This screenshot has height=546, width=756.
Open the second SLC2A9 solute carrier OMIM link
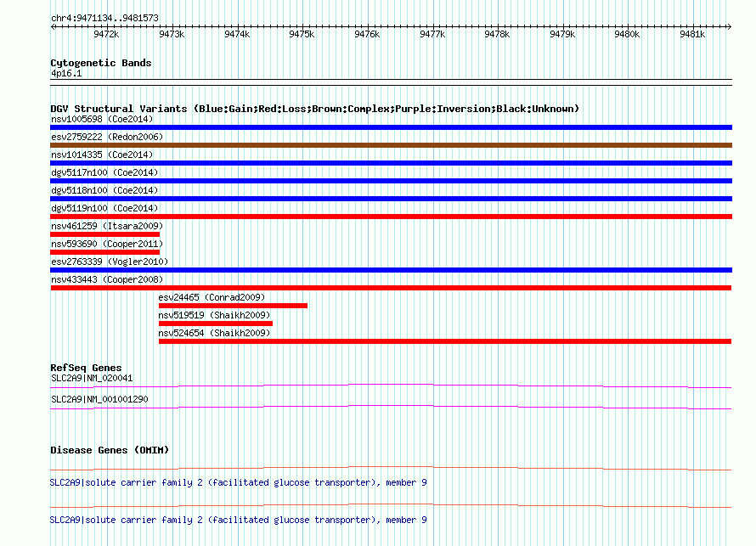tap(238, 521)
